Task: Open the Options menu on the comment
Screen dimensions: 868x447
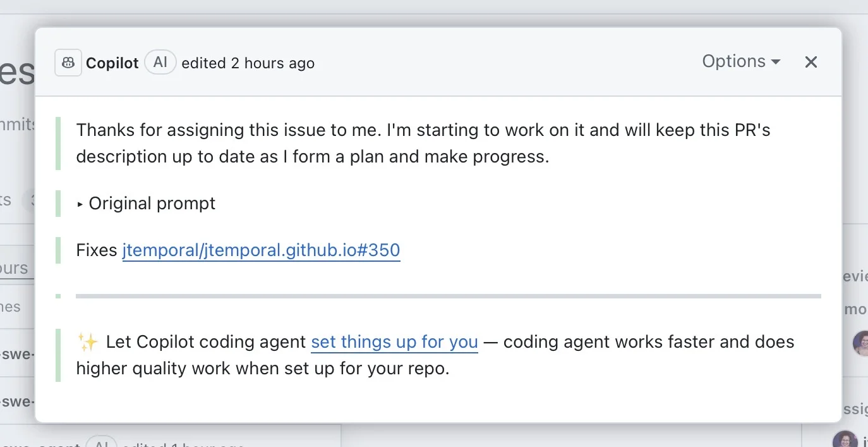Action: point(734,61)
